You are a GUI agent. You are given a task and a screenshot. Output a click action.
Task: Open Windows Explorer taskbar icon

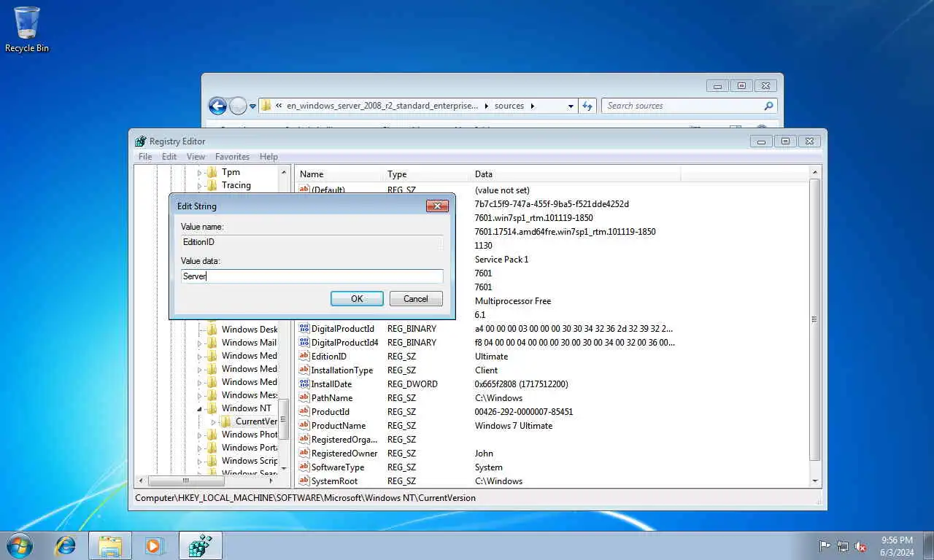pos(110,545)
